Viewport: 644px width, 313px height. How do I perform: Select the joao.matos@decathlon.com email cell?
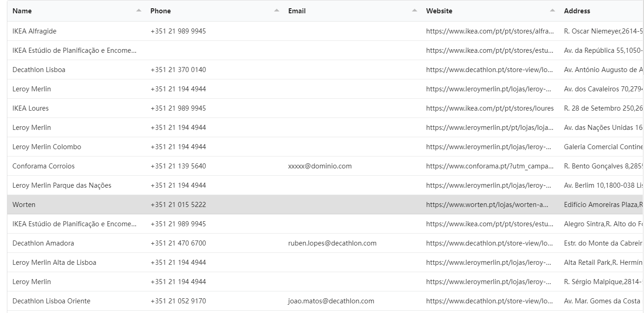331,301
